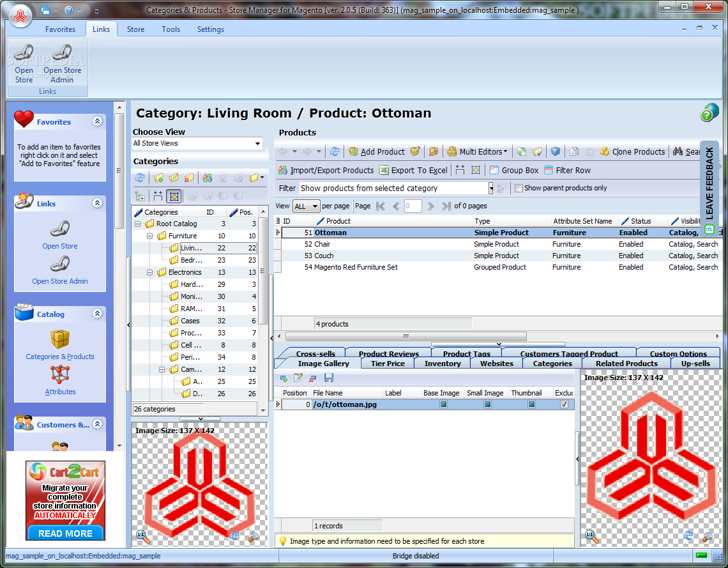Click Export To Excel
The image size is (728, 568).
point(413,171)
